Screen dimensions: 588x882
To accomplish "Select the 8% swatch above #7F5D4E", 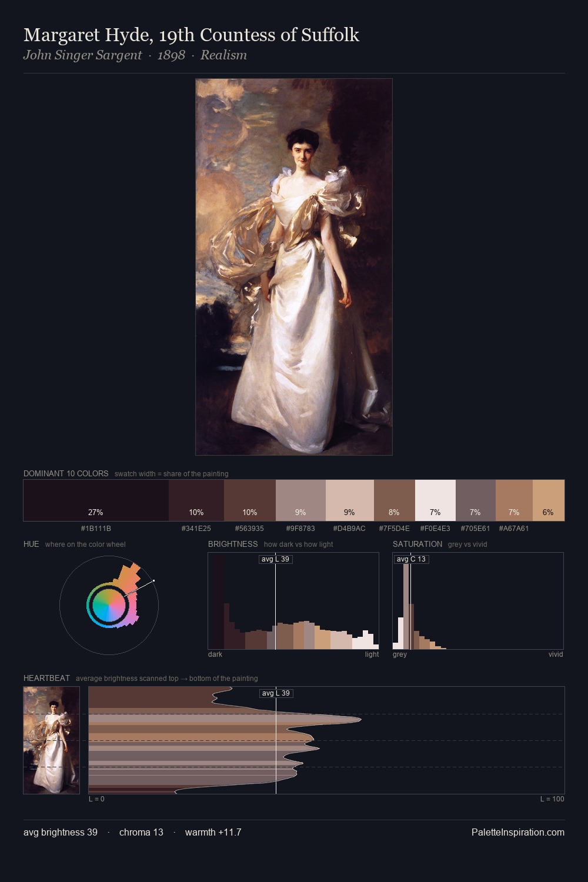I will tap(395, 500).
